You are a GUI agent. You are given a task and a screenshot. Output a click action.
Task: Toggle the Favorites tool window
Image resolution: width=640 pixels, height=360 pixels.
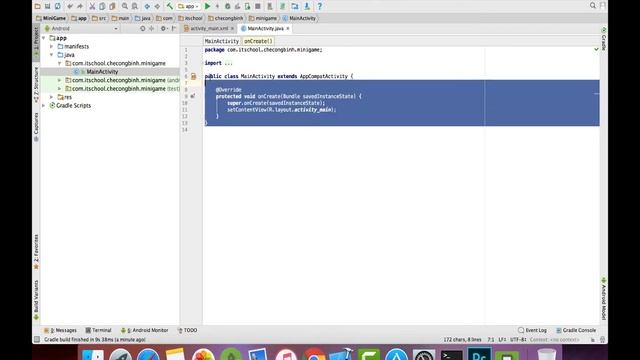36,252
